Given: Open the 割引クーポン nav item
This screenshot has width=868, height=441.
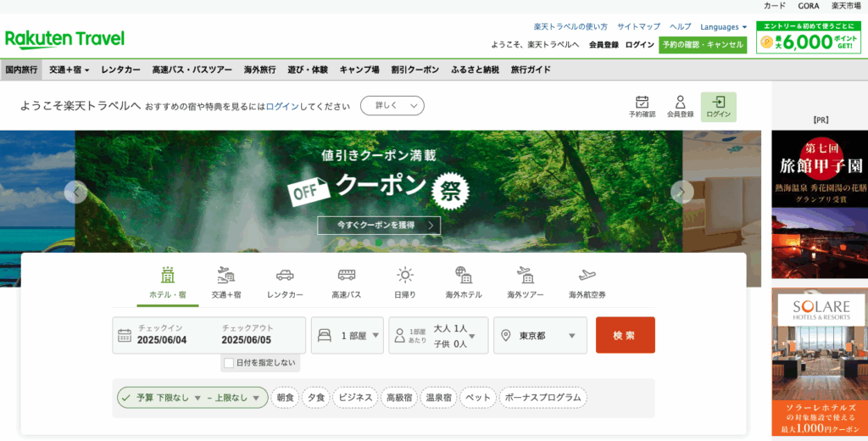Looking at the screenshot, I should [415, 70].
